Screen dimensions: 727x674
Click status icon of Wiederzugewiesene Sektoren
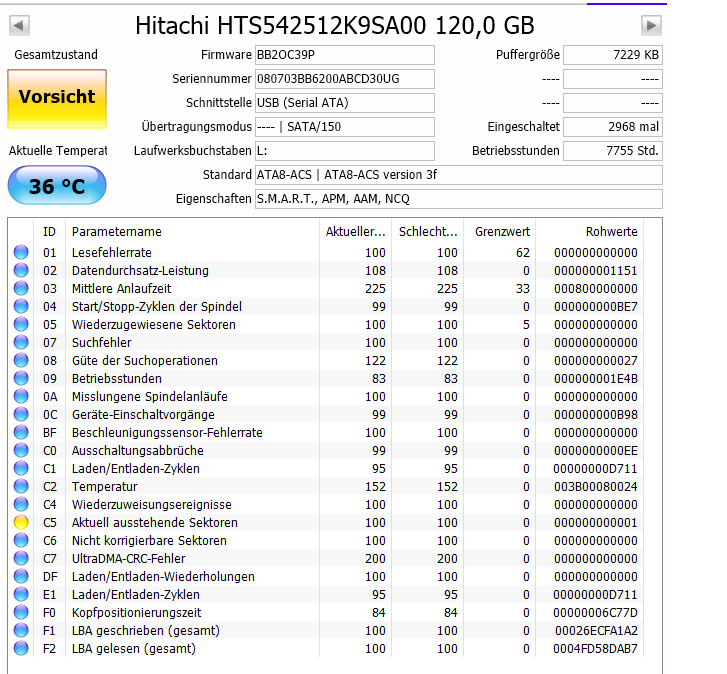click(21, 324)
